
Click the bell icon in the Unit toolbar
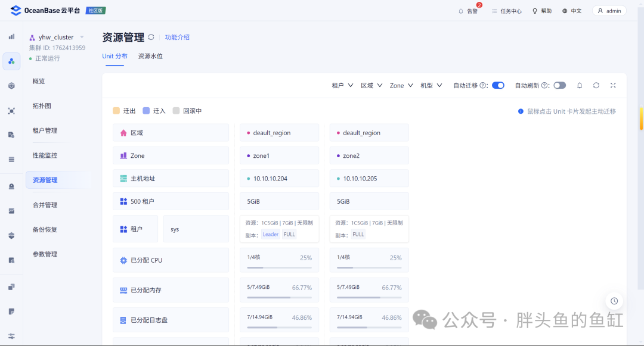point(580,85)
